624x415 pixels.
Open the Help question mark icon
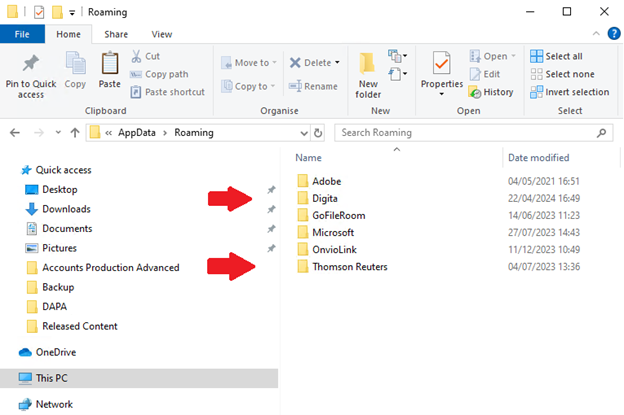(x=613, y=34)
